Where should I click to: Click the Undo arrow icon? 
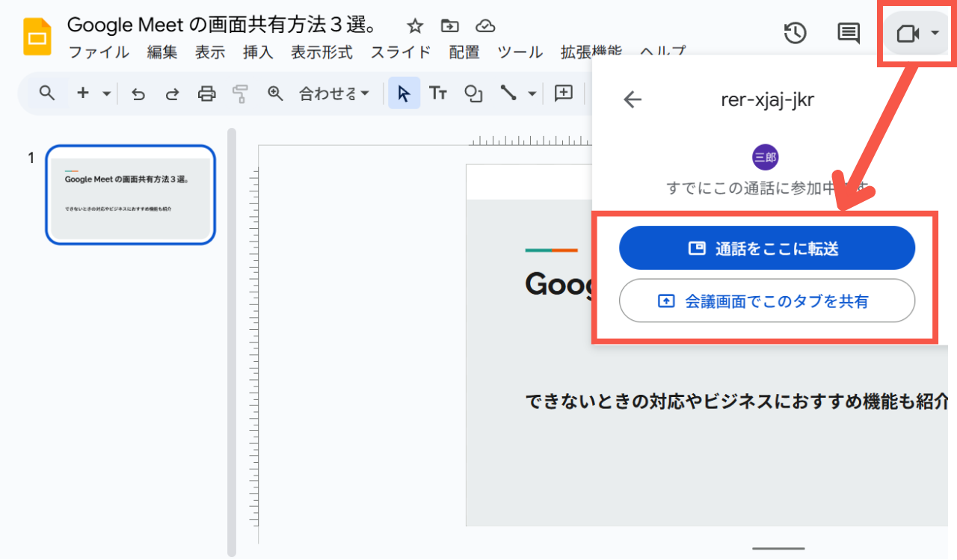(x=138, y=93)
